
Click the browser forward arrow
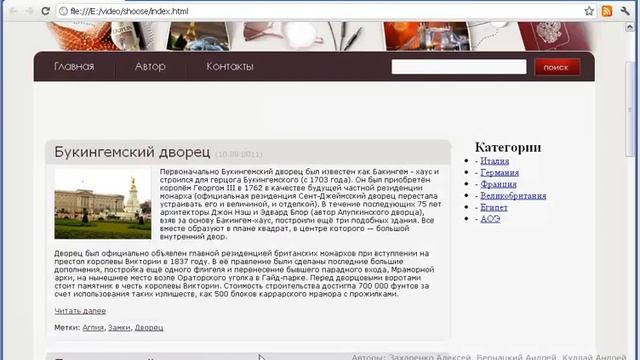tap(29, 11)
